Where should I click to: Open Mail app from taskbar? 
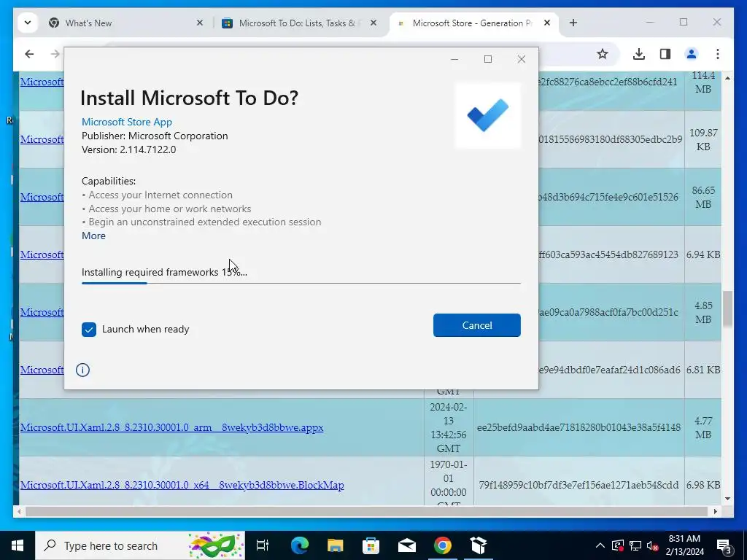[x=407, y=545]
